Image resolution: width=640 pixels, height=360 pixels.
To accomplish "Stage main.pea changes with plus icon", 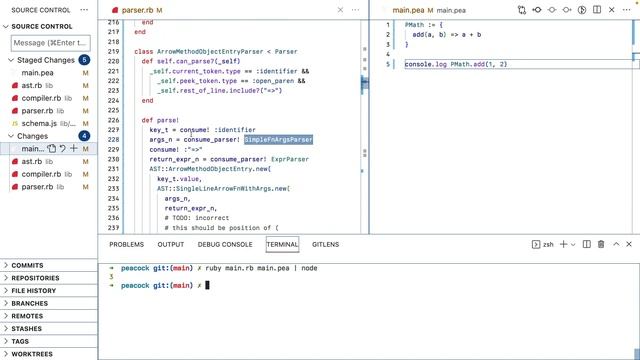I will coord(73,149).
